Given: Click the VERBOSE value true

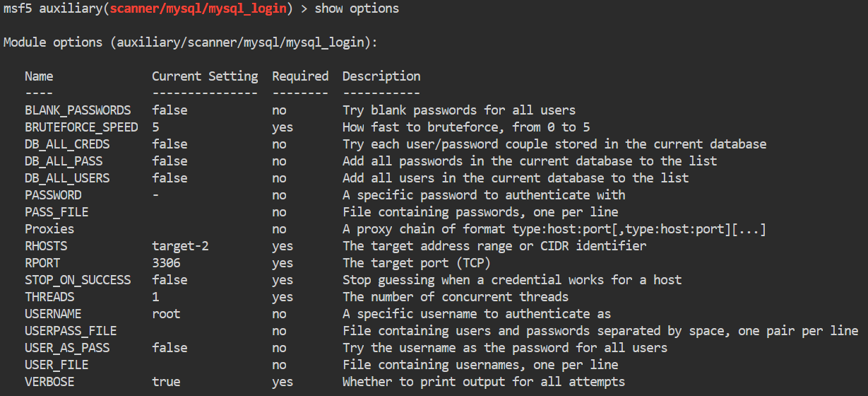Looking at the screenshot, I should click(166, 382).
